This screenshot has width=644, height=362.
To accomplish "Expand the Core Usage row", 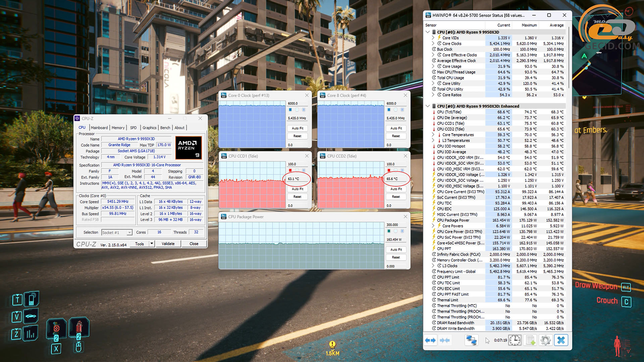I will coord(433,66).
